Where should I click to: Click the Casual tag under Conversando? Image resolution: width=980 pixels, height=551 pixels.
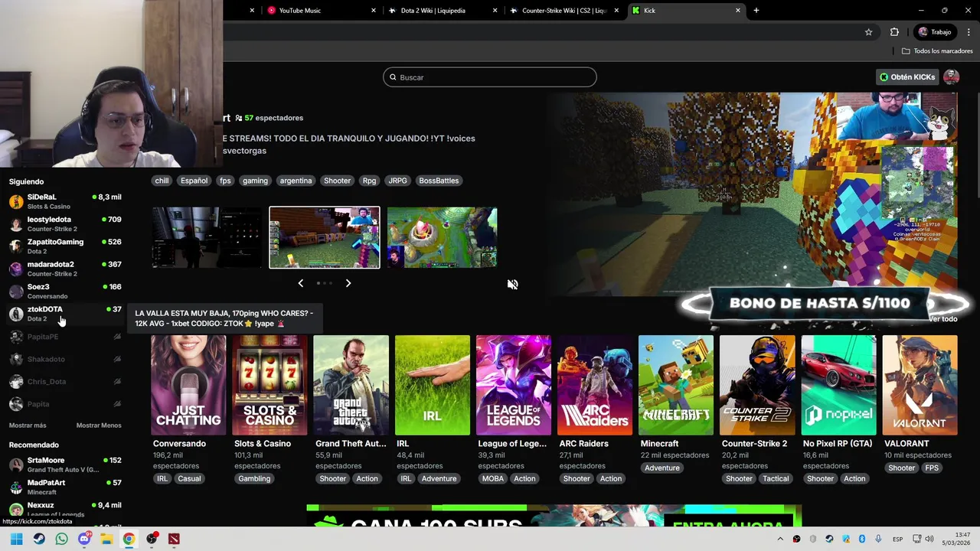pos(189,478)
